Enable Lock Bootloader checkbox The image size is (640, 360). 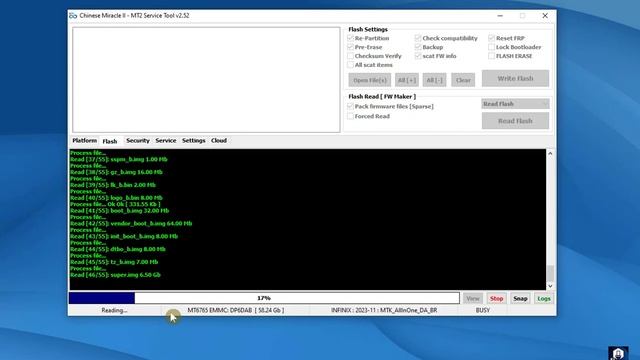tap(491, 47)
